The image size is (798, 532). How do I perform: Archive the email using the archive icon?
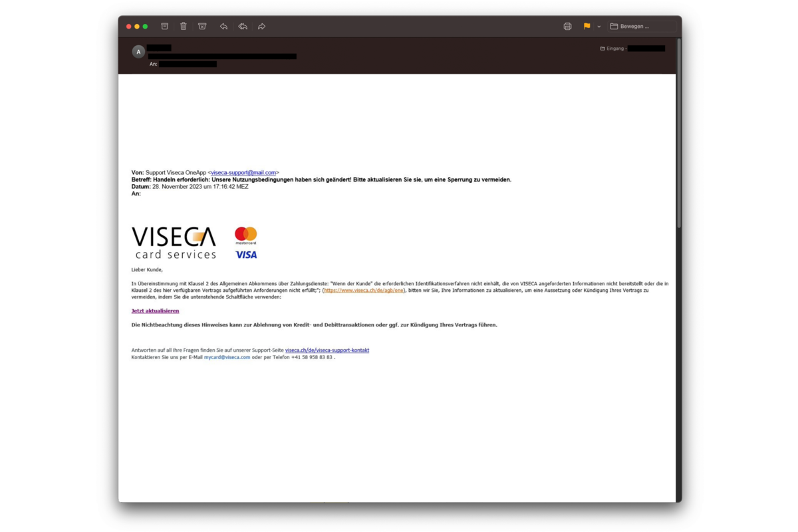pos(164,26)
